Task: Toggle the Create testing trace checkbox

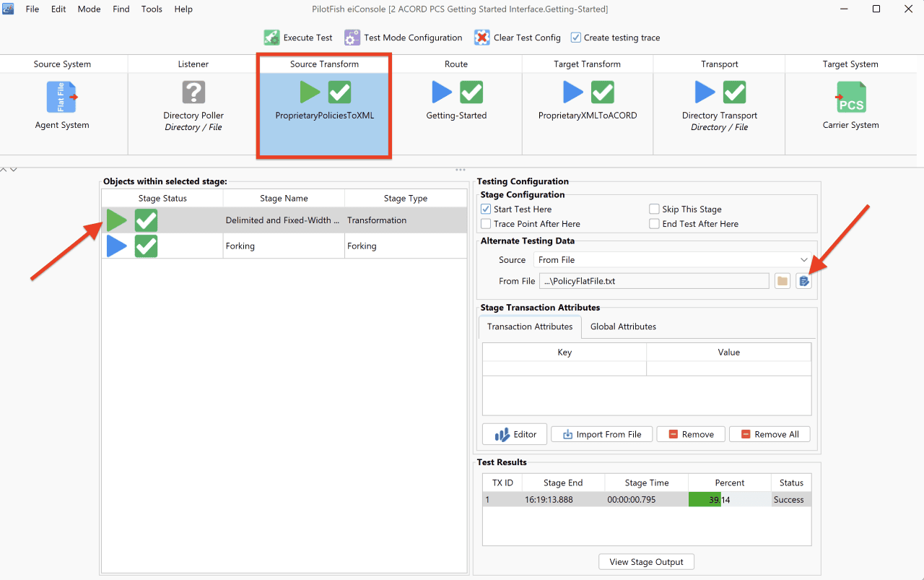Action: click(575, 38)
